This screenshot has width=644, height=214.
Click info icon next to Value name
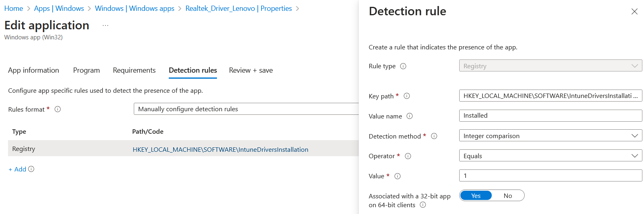410,116
